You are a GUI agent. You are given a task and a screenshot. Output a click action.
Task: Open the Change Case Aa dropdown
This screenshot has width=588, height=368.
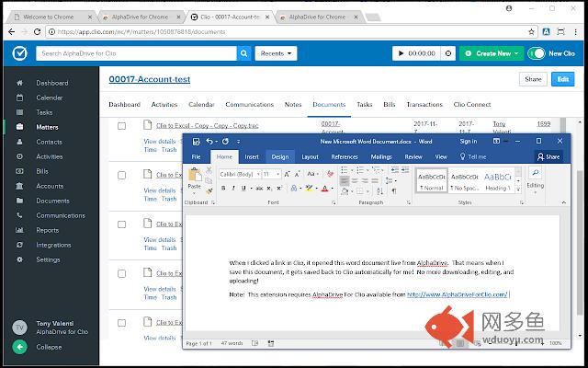pos(312,174)
